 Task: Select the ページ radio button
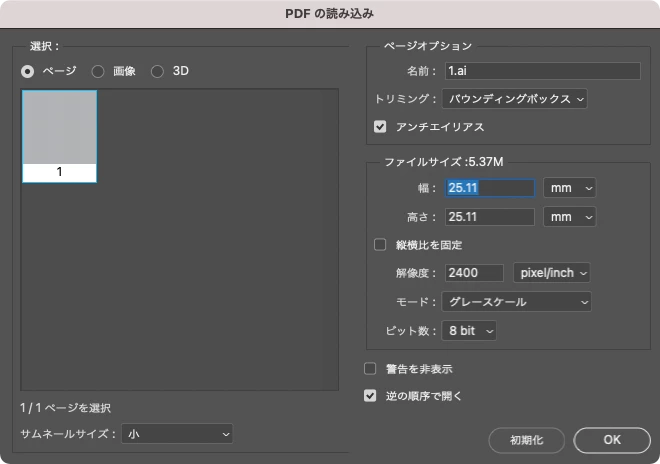coord(28,72)
